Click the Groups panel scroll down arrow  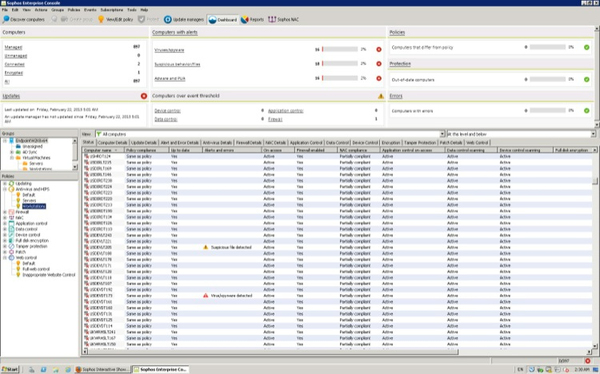click(x=75, y=167)
